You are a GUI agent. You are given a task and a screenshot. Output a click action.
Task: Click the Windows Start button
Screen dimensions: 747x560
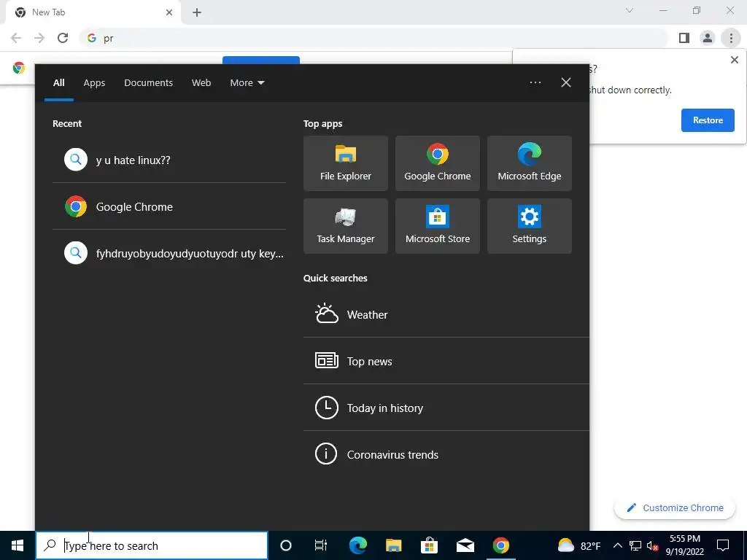[18, 545]
